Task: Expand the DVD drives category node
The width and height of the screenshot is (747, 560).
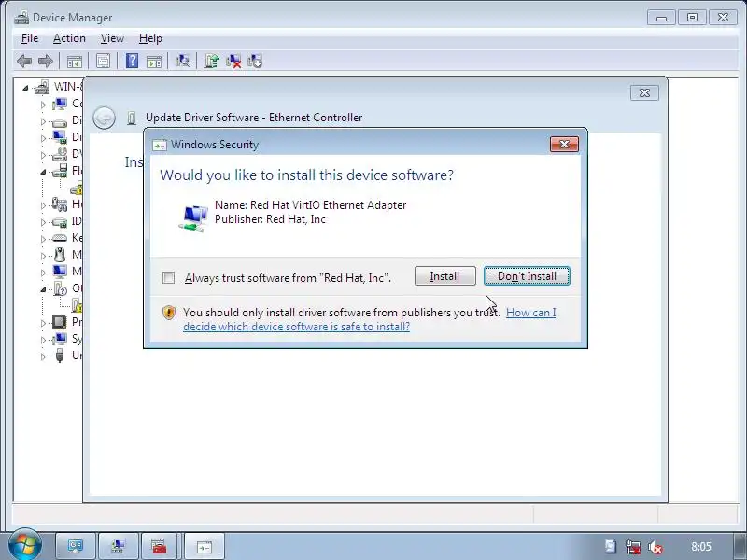Action: coord(43,155)
